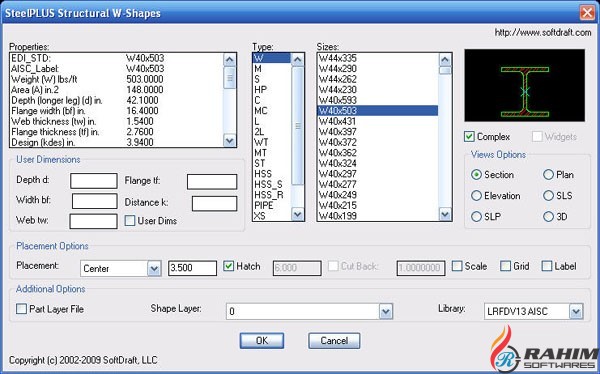This screenshot has width=600, height=374.
Task: Select type M in Type list
Action: pyautogui.click(x=271, y=69)
